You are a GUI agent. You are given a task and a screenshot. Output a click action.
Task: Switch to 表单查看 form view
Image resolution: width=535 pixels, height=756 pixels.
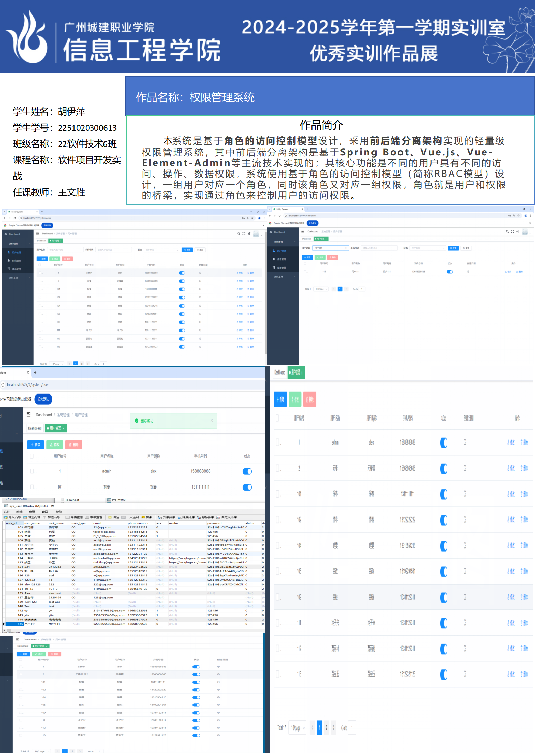point(87,517)
